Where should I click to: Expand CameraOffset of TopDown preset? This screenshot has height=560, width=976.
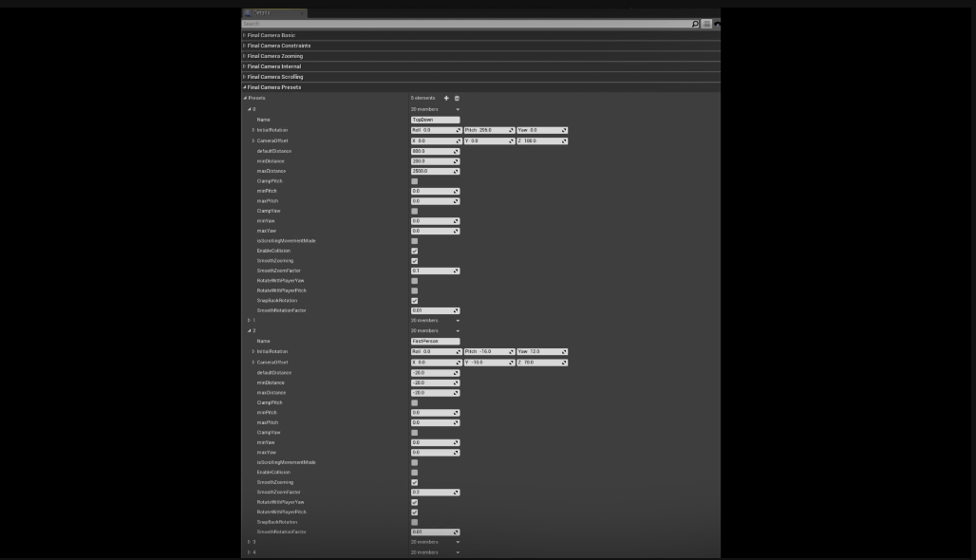[x=253, y=140]
